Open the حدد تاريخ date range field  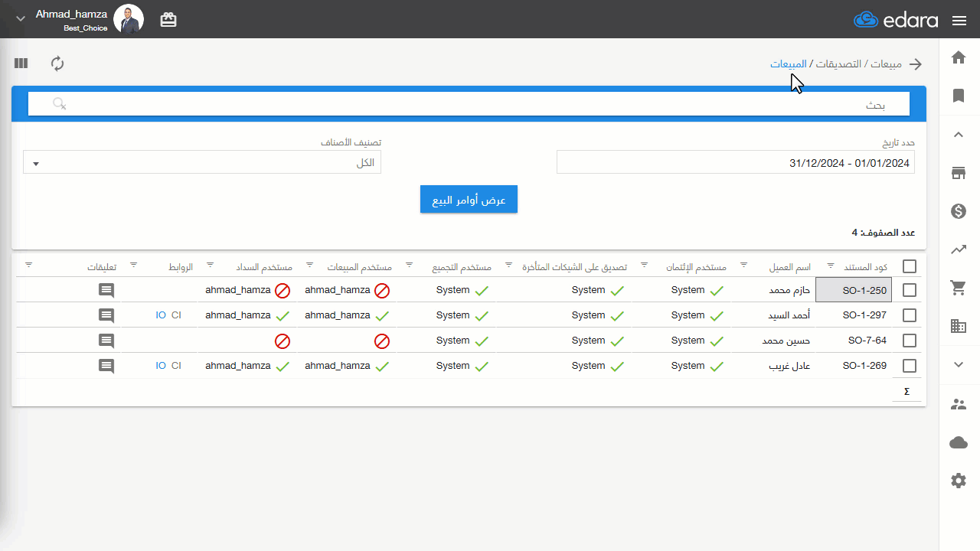pos(736,162)
